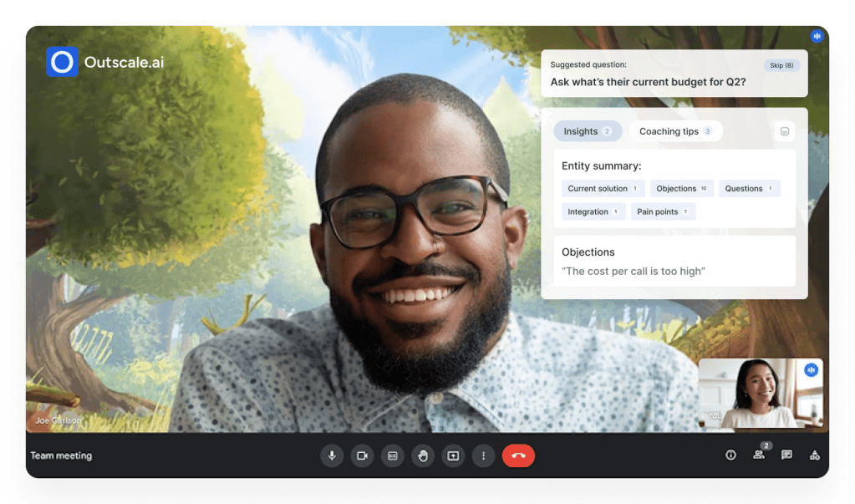Open meeting details info icon
Screen dimensions: 855x504
click(x=730, y=456)
